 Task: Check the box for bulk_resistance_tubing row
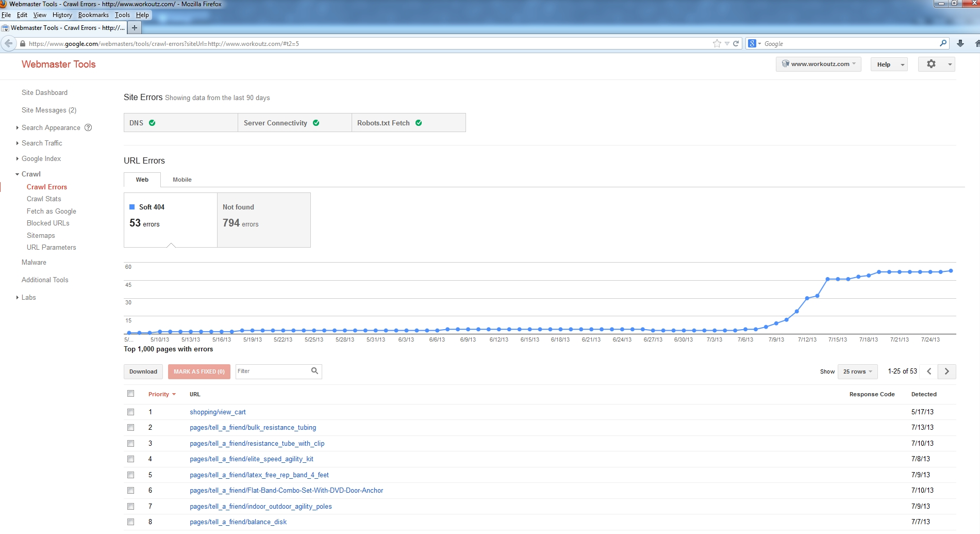tap(131, 427)
